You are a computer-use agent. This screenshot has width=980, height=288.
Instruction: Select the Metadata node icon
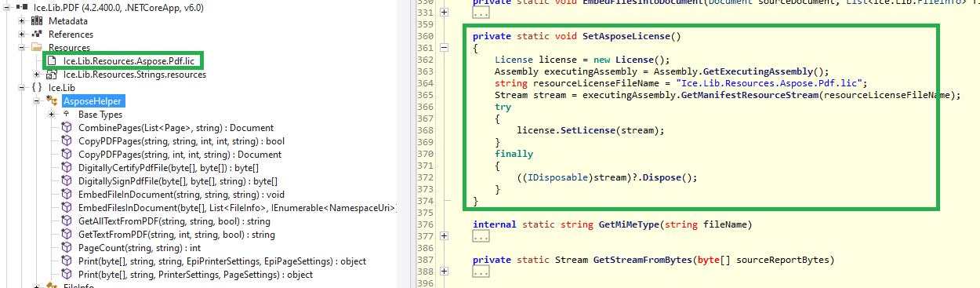37,20
